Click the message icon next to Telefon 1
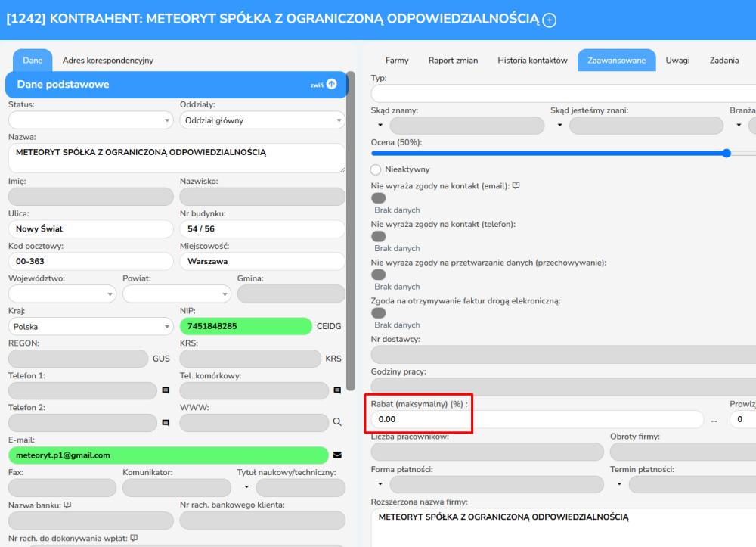This screenshot has width=756, height=547. [166, 390]
